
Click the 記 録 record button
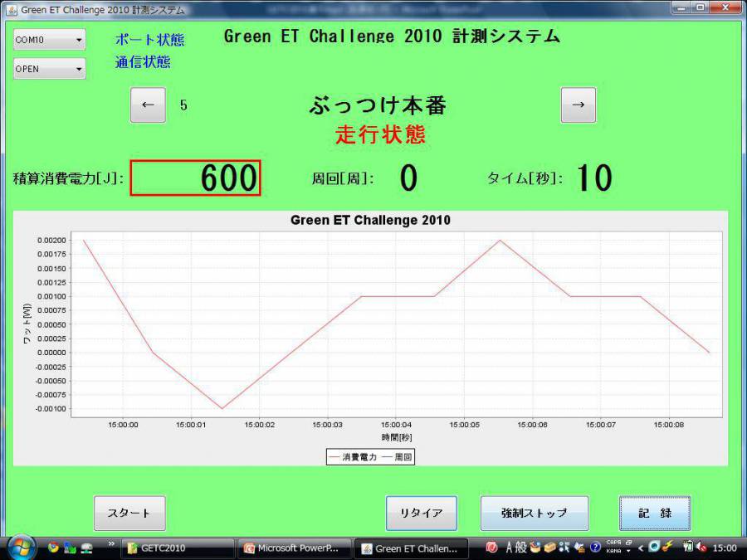click(655, 513)
